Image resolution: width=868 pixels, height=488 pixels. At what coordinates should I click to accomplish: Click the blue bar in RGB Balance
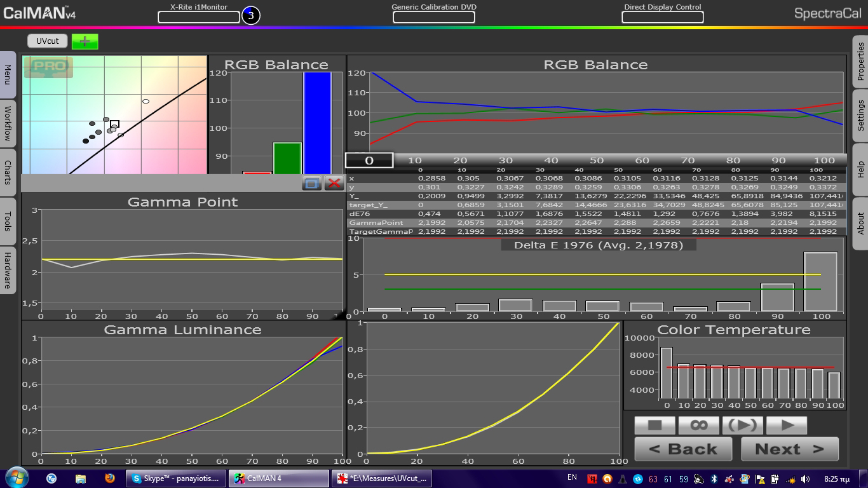click(x=317, y=123)
